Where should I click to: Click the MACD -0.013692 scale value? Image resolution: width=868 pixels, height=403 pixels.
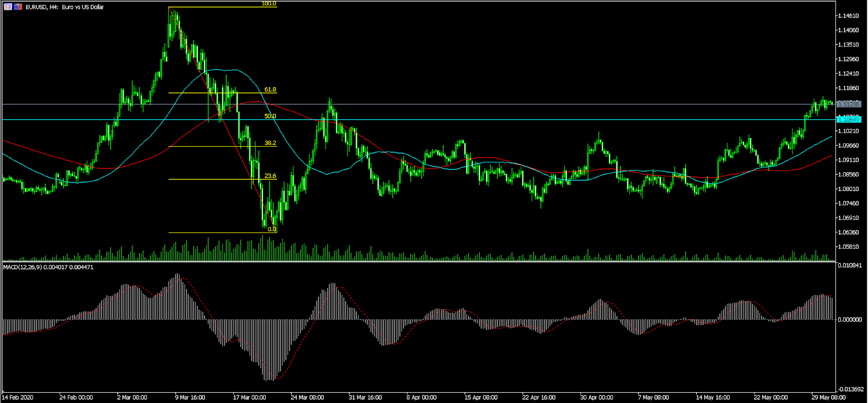point(850,389)
